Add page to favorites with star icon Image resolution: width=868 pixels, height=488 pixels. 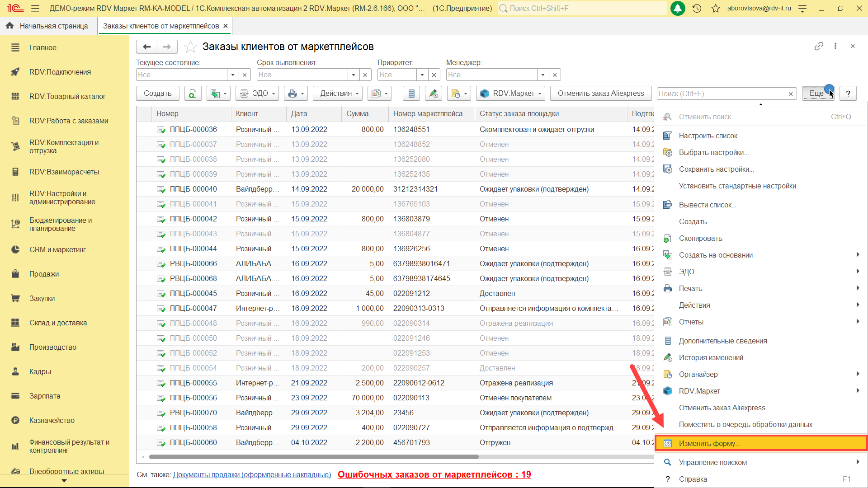[x=190, y=47]
